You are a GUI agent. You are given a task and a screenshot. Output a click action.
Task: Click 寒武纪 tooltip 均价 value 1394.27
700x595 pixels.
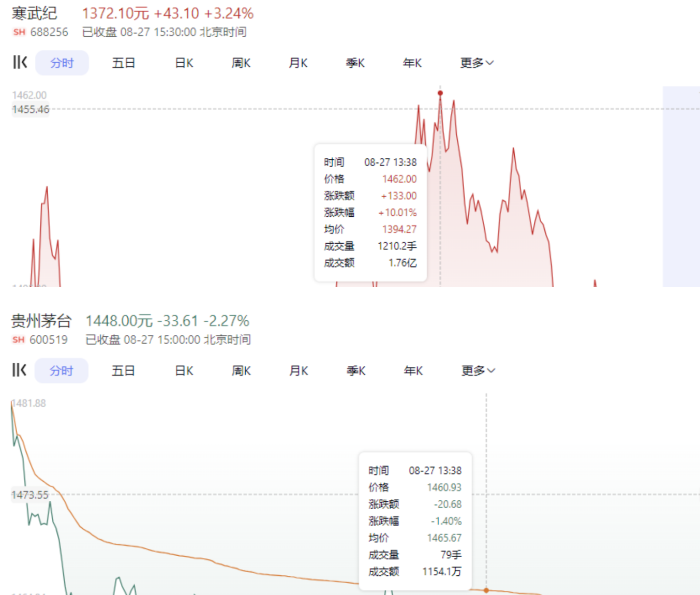pyautogui.click(x=399, y=229)
